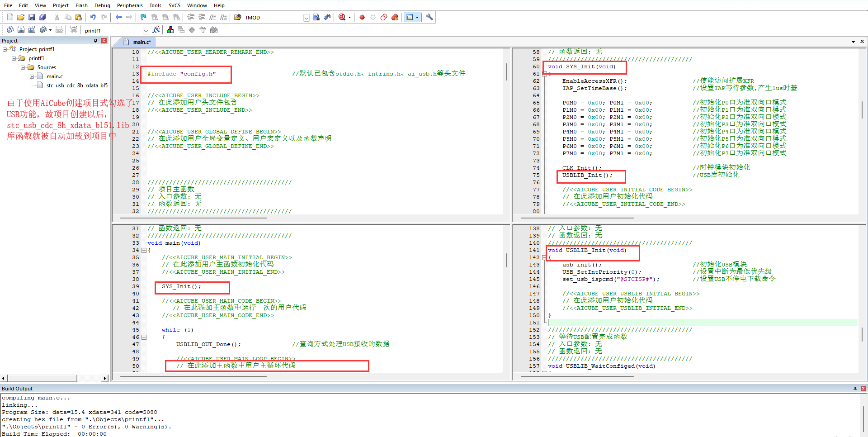The width and height of the screenshot is (868, 437).
Task: Select main.c in Project tree
Action: coord(55,76)
